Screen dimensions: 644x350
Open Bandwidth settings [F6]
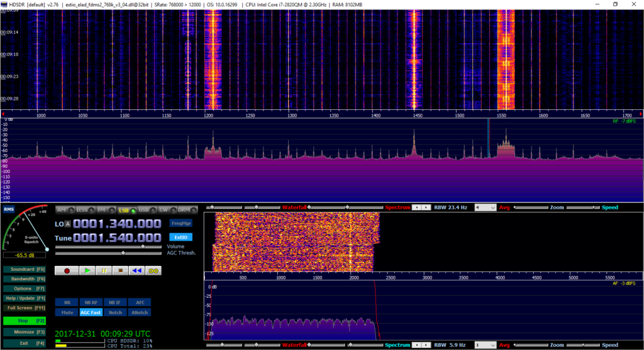point(25,279)
